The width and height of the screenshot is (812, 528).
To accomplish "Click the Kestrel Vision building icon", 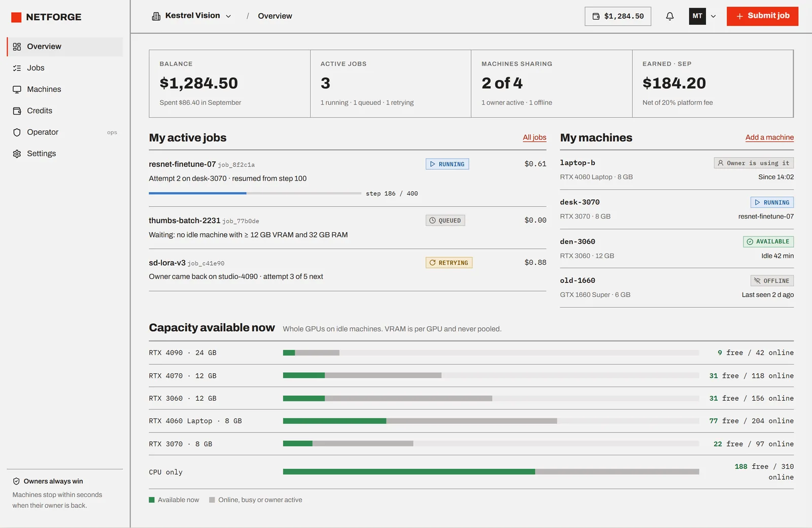I will point(156,16).
